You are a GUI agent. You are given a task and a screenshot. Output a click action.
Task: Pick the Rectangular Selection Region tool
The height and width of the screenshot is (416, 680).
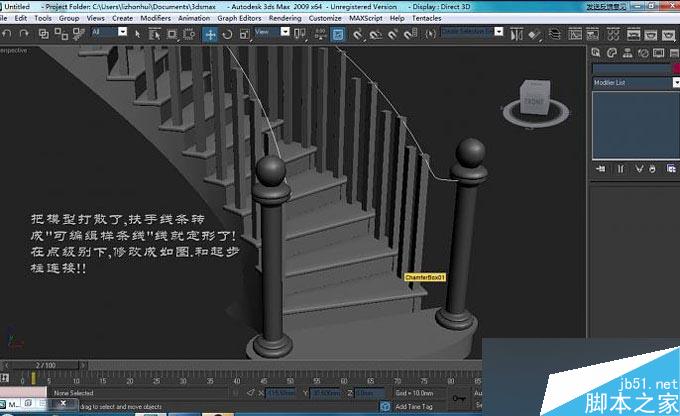point(172,34)
